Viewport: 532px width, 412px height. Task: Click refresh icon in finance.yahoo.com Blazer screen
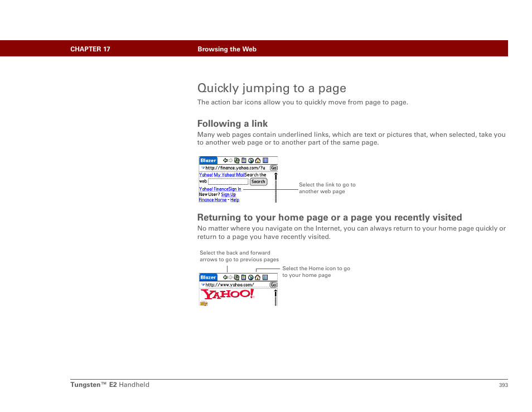(x=237, y=160)
